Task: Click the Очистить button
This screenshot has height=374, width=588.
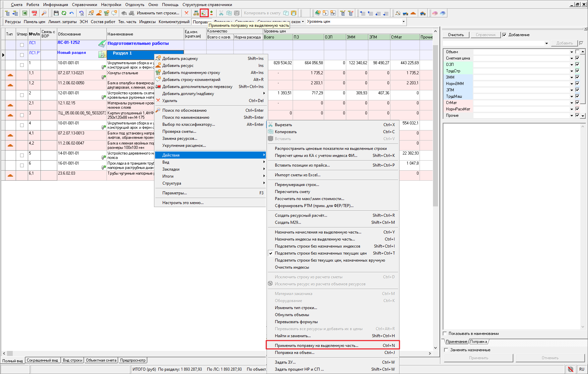Action: (456, 35)
